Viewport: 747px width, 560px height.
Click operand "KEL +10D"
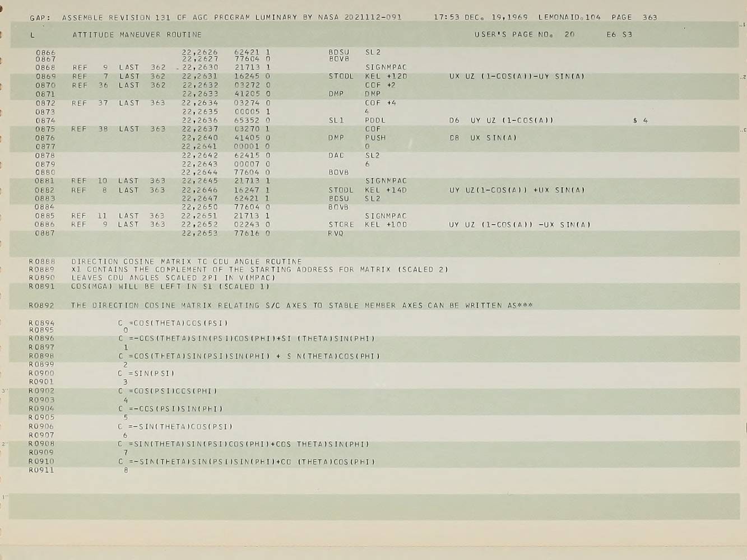click(x=386, y=225)
